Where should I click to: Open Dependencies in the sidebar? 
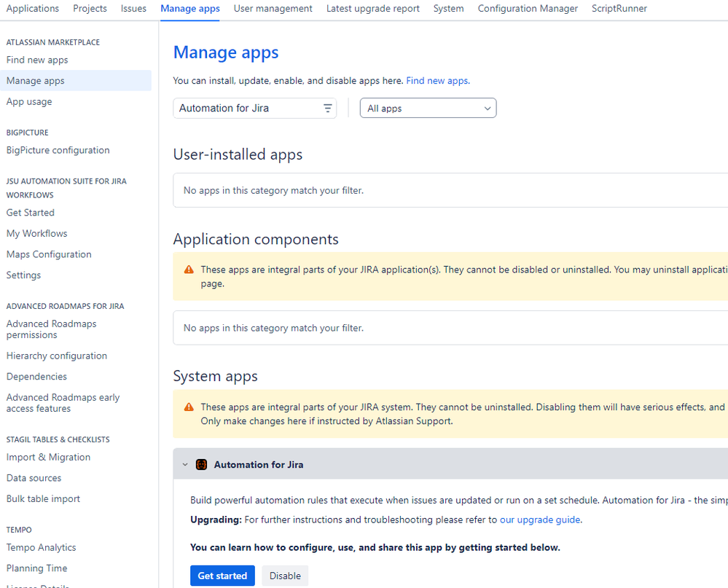(x=36, y=377)
